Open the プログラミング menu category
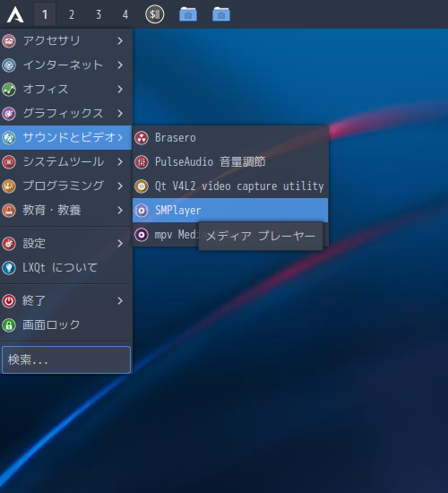 point(65,186)
